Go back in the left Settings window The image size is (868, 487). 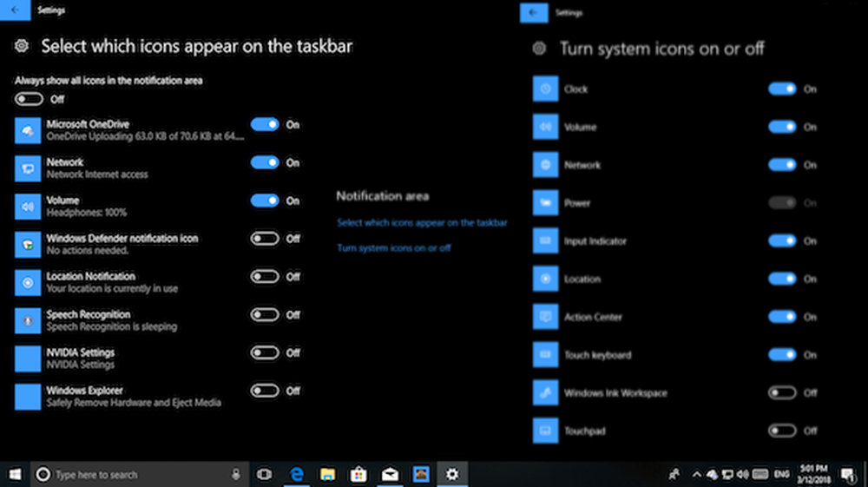click(x=15, y=10)
